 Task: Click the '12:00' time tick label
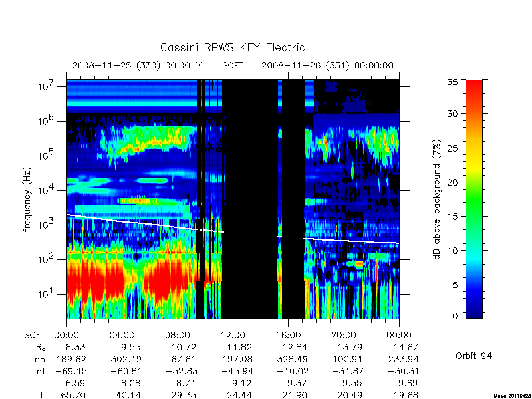(233, 335)
